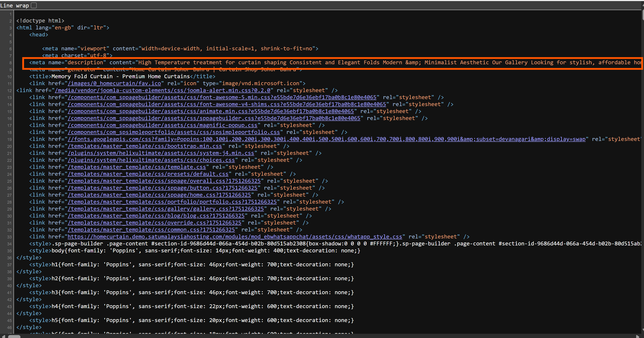Open font-awesome-5.min.css link
This screenshot has height=338, width=644.
click(222, 97)
